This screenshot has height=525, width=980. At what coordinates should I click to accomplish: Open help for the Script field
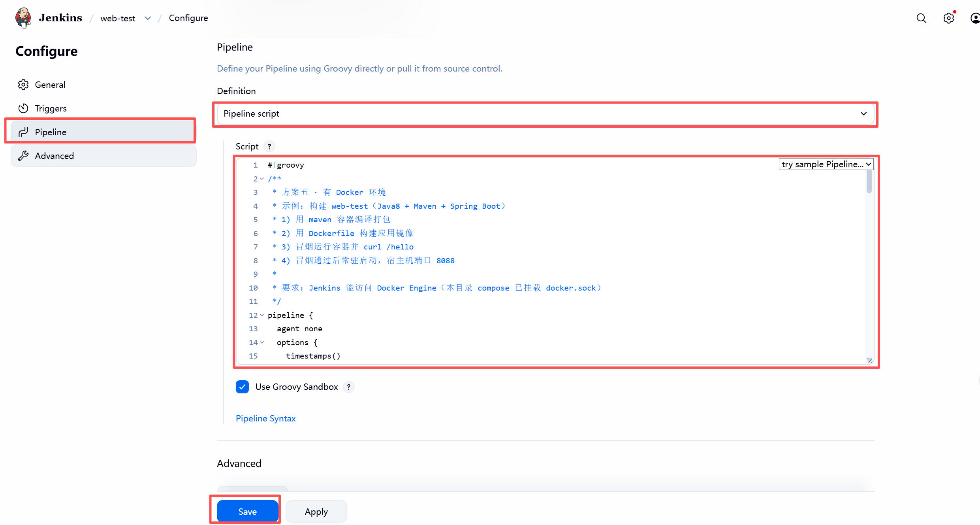(x=269, y=146)
